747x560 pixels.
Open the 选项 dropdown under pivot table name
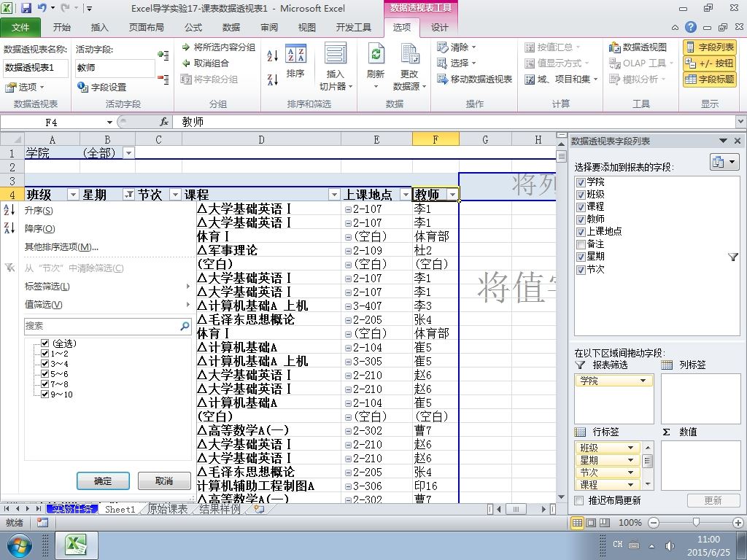tap(24, 87)
